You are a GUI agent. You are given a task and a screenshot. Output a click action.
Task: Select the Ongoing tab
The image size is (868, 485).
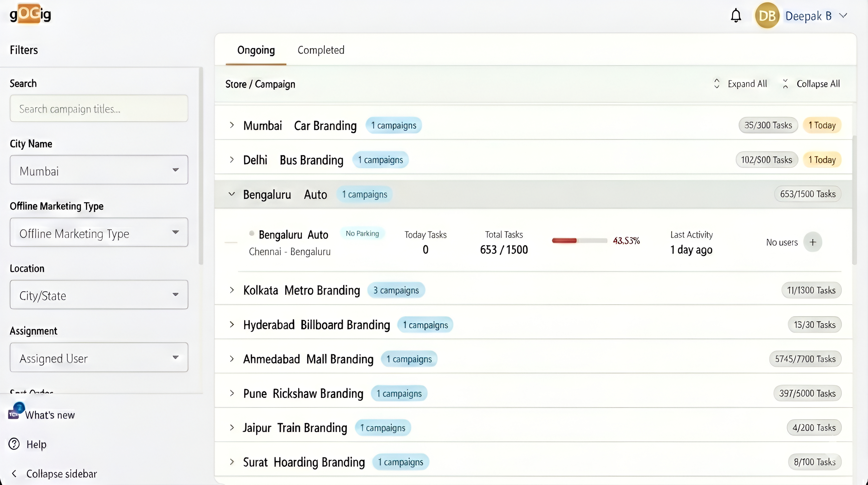point(256,50)
